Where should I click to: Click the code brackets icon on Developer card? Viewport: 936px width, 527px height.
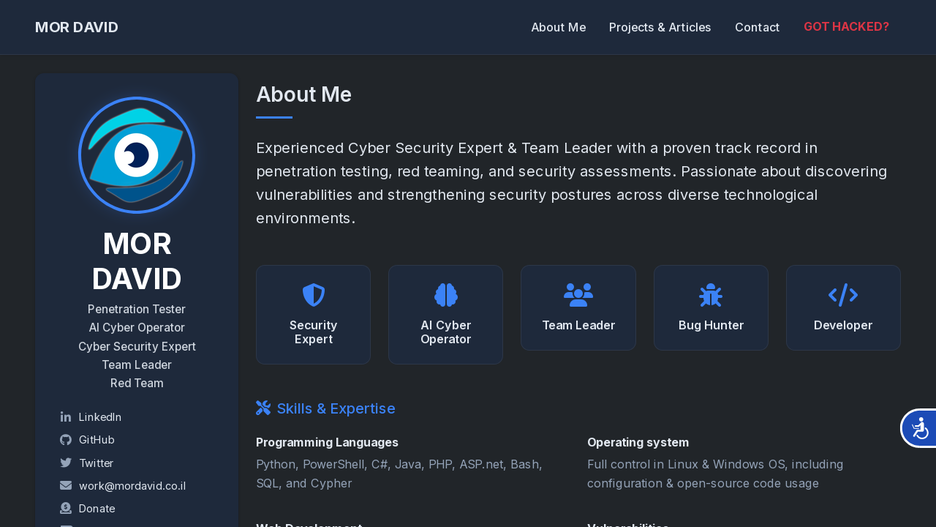pyautogui.click(x=843, y=295)
